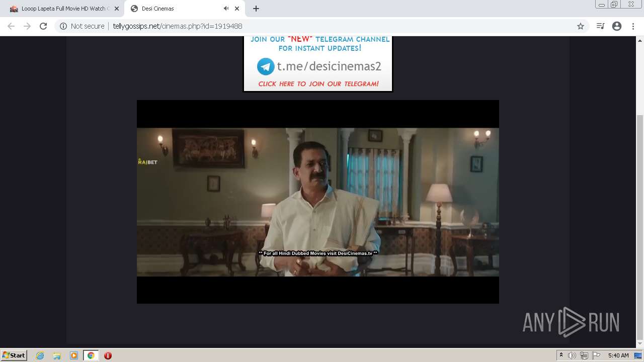The image size is (644, 362).
Task: Click the video player frame
Action: 318,202
